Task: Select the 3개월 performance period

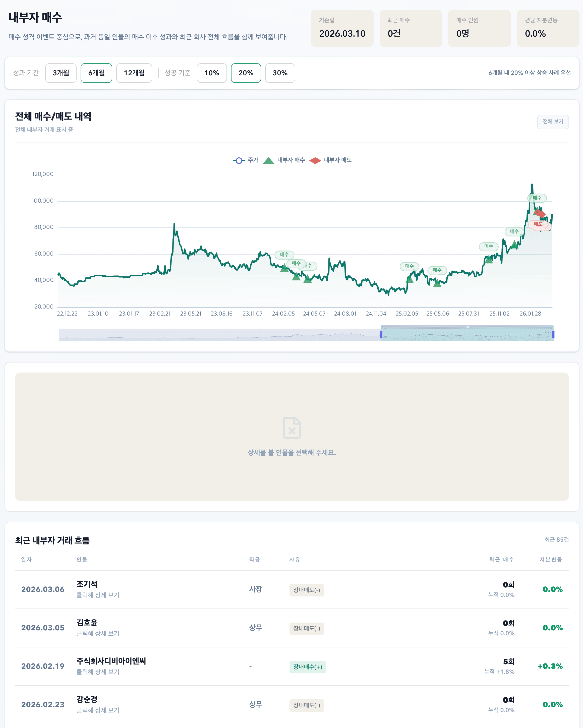Action: (61, 73)
